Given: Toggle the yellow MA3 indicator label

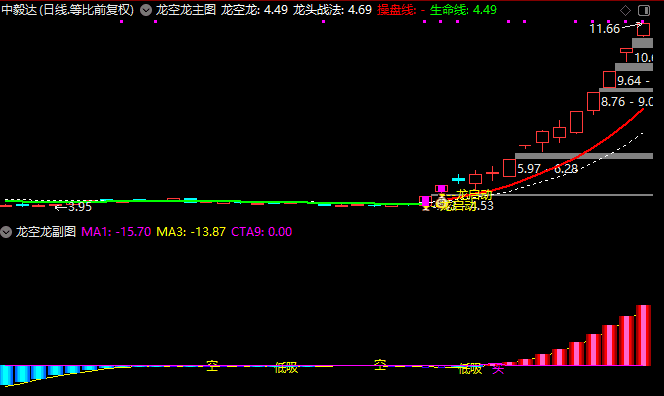Looking at the screenshot, I should pyautogui.click(x=191, y=232).
